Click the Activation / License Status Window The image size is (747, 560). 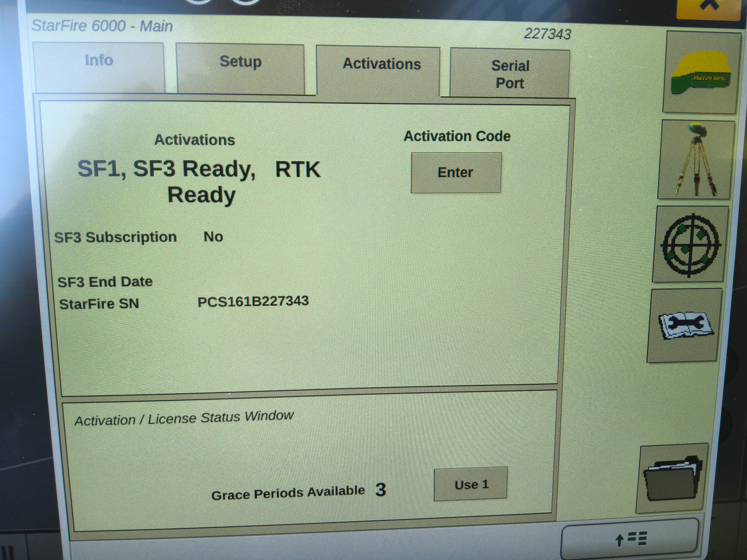click(x=184, y=416)
